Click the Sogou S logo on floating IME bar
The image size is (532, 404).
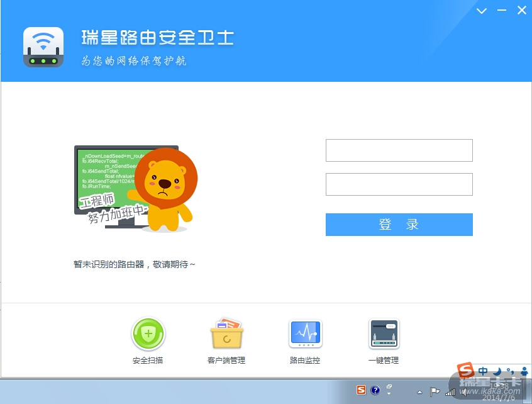465,371
